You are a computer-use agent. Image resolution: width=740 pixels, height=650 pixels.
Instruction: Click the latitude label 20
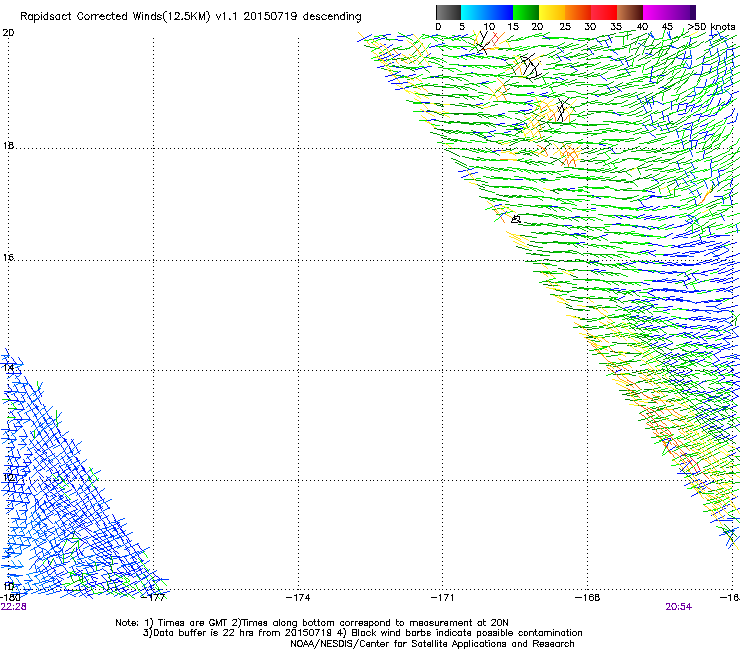click(8, 33)
